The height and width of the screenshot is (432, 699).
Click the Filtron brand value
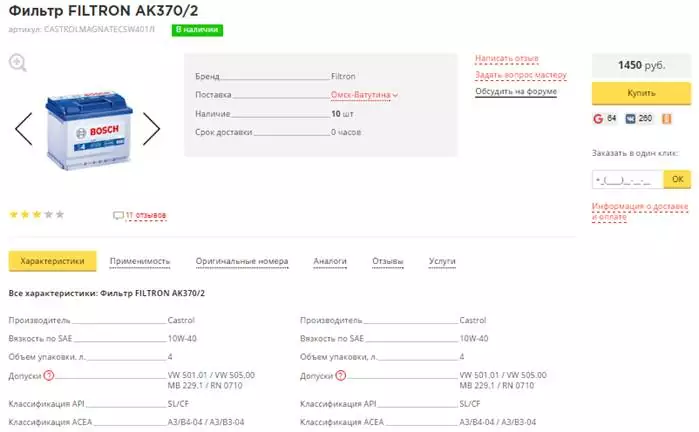343,76
